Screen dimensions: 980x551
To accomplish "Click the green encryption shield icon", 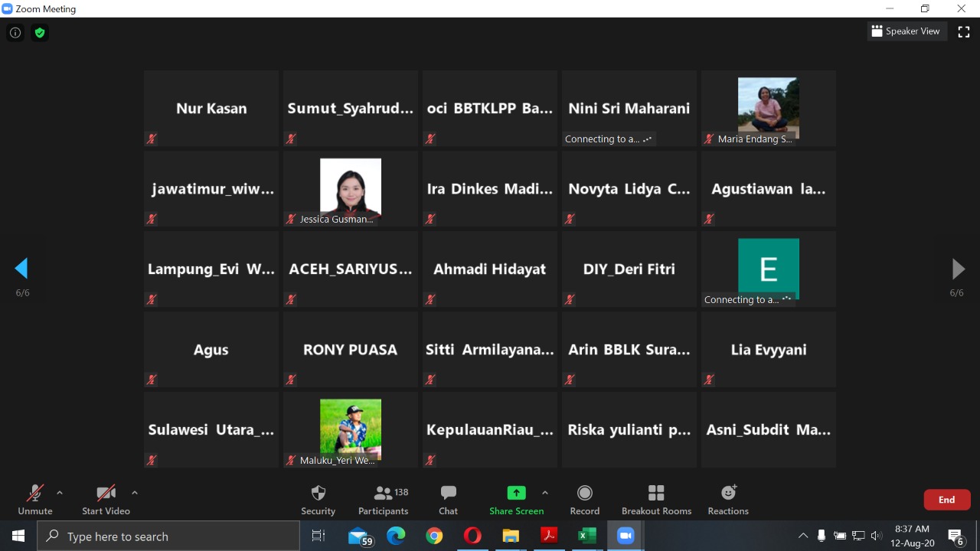I will [x=40, y=33].
